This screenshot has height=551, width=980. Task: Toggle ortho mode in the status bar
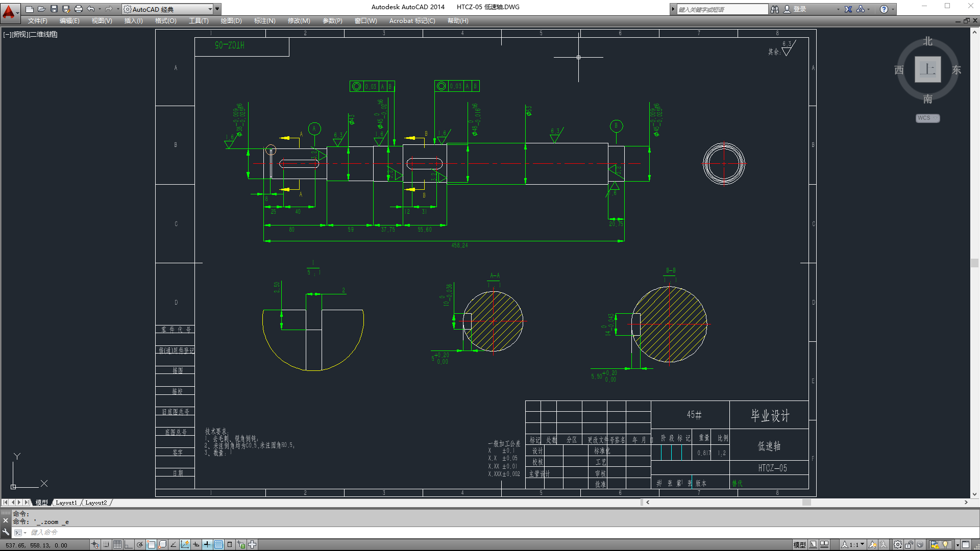coord(129,545)
